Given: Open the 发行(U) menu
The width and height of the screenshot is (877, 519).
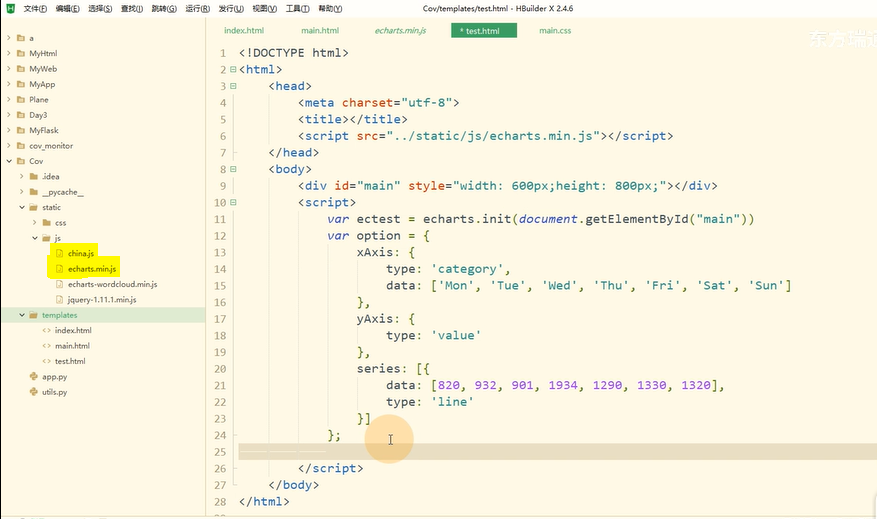Looking at the screenshot, I should (x=231, y=8).
